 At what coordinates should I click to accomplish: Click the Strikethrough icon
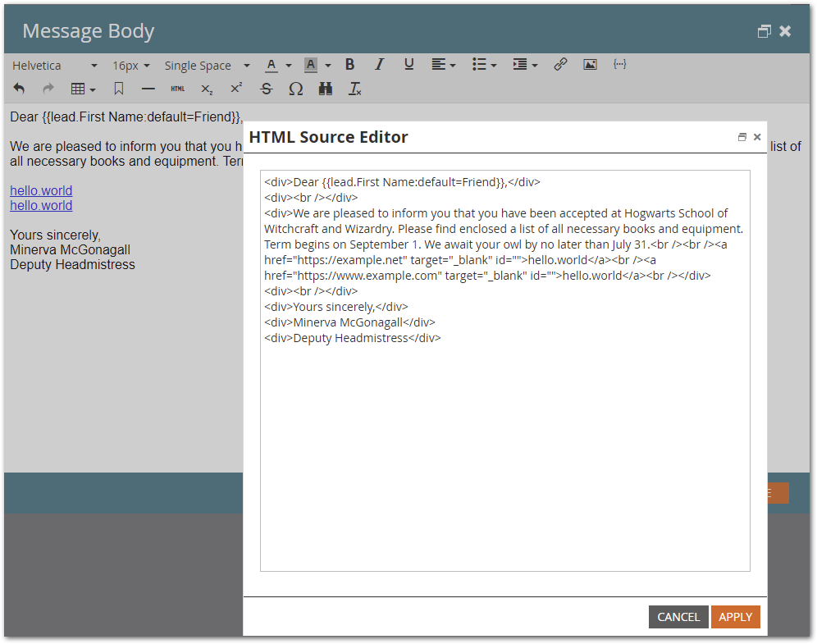(267, 89)
